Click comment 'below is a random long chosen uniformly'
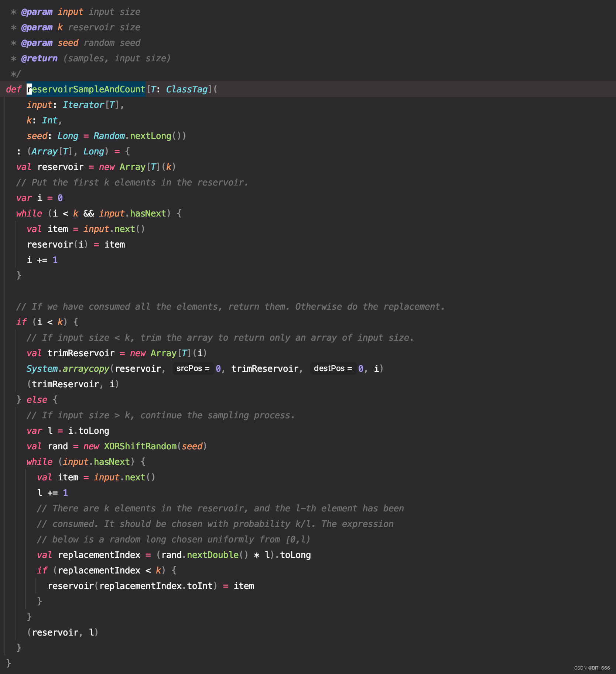616x674 pixels. 174,539
